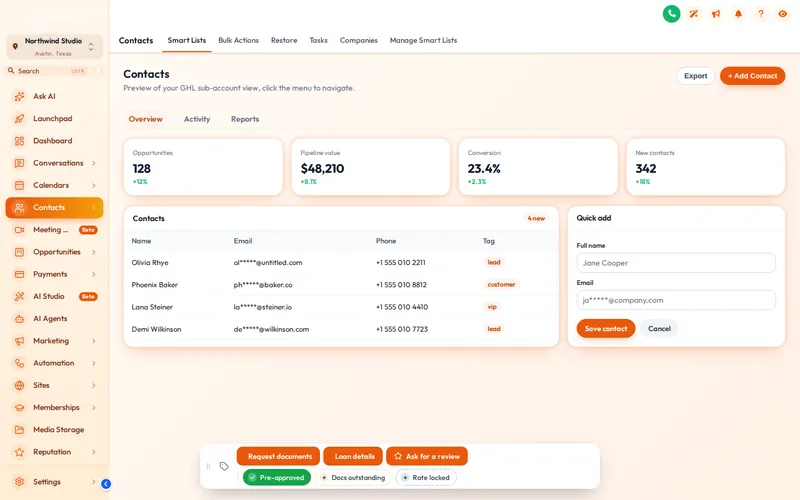Switch to the Smart Lists tab

tap(187, 40)
